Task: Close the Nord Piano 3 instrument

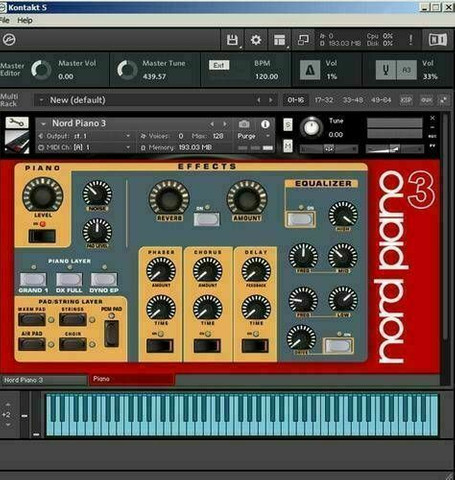Action: 432,118
